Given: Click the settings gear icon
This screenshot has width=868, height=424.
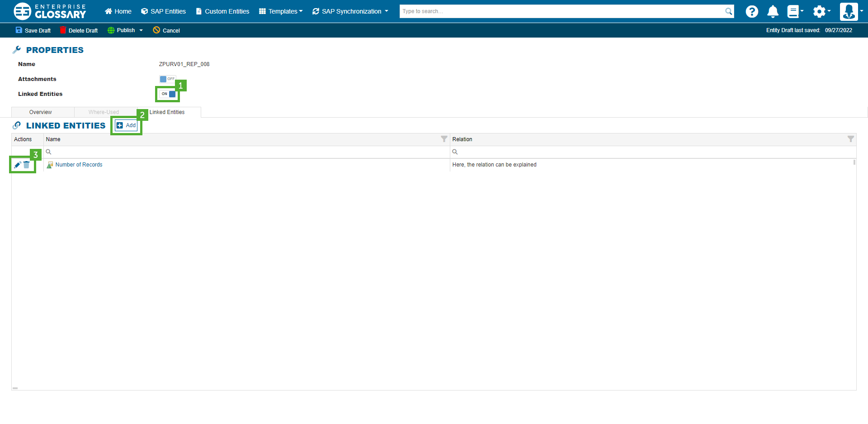Looking at the screenshot, I should [819, 12].
